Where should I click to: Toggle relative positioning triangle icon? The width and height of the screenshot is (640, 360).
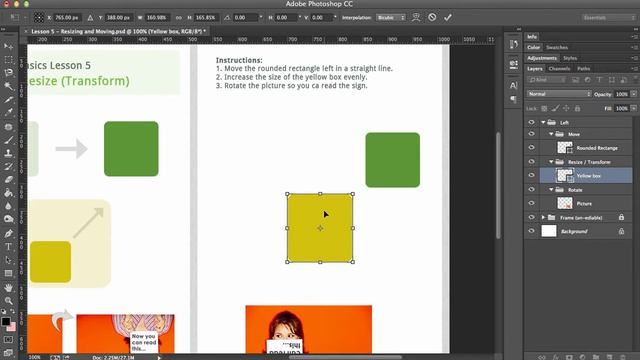[90, 18]
